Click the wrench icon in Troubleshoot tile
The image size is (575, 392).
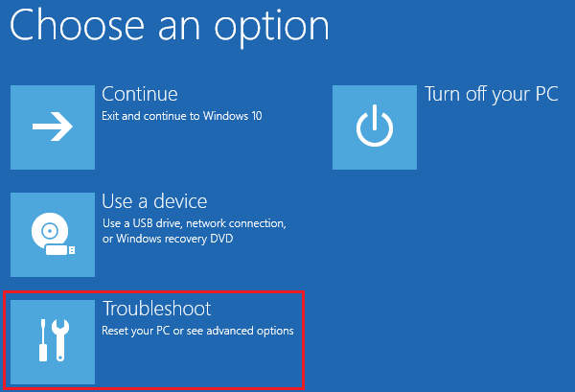[x=60, y=340]
